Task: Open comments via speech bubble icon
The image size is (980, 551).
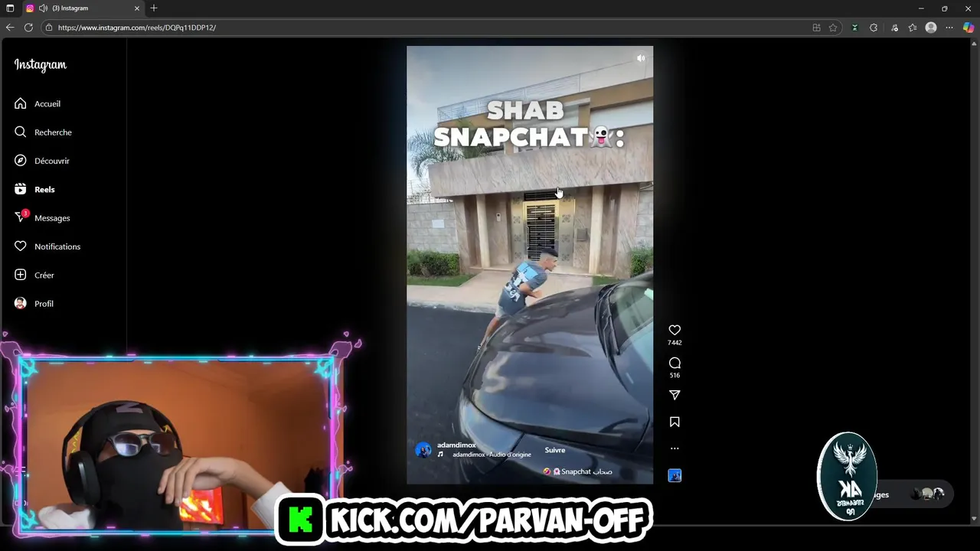Action: coord(675,363)
